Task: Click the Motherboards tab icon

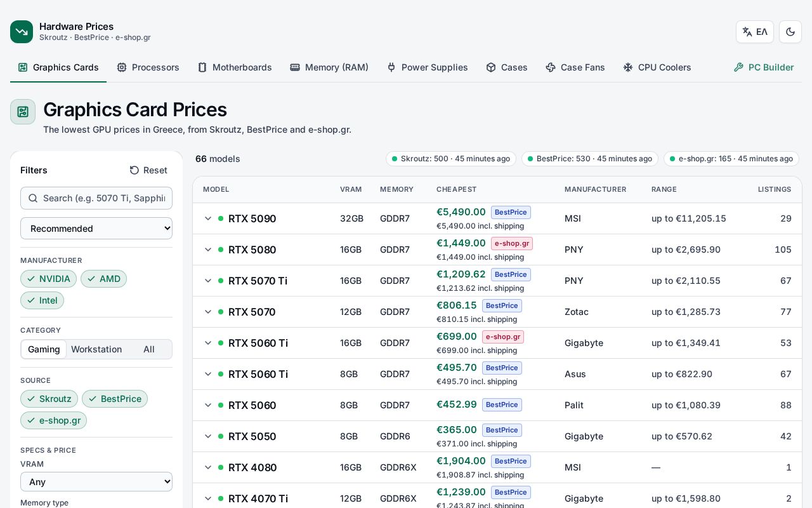Action: coord(202,67)
